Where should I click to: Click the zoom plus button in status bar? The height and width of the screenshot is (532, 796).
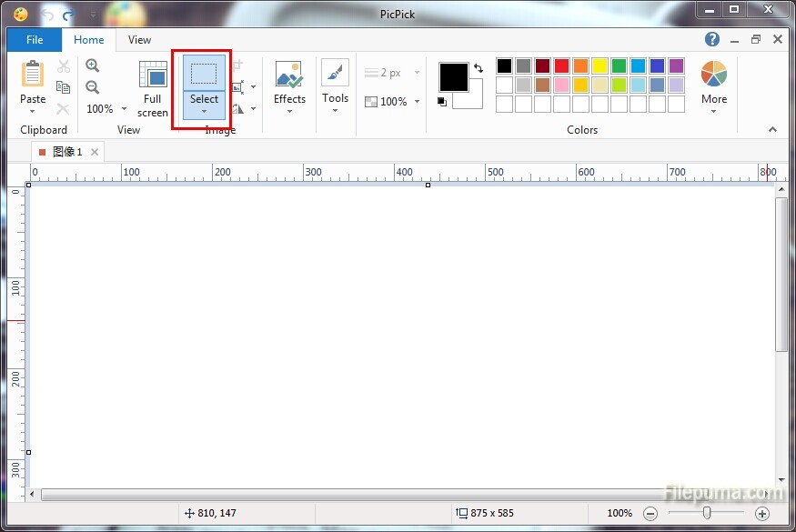tap(762, 514)
